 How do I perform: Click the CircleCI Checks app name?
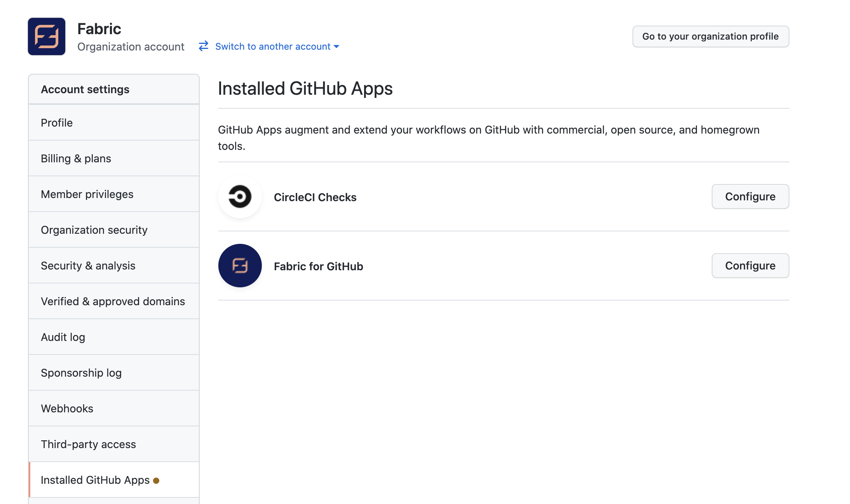point(315,197)
